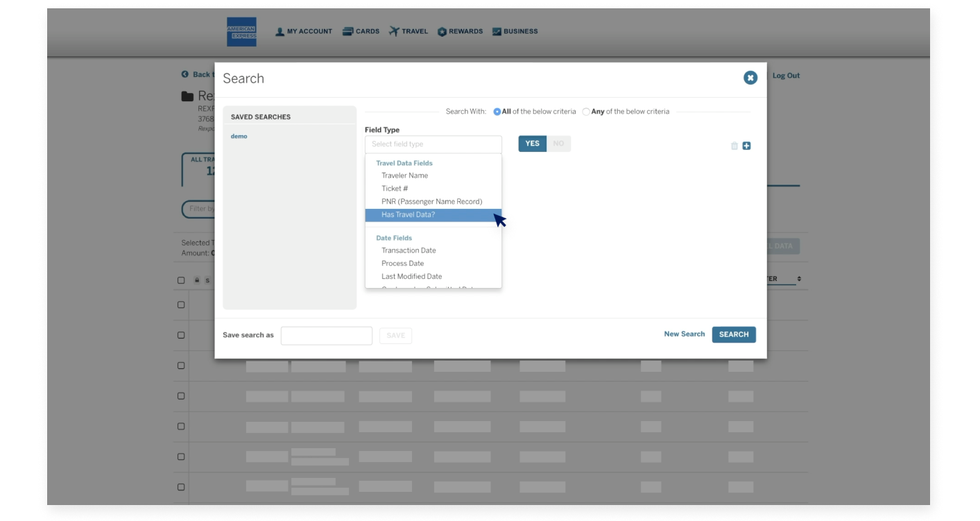Click the Rewards icon in top navigation
This screenshot has width=980, height=521.
tap(442, 31)
